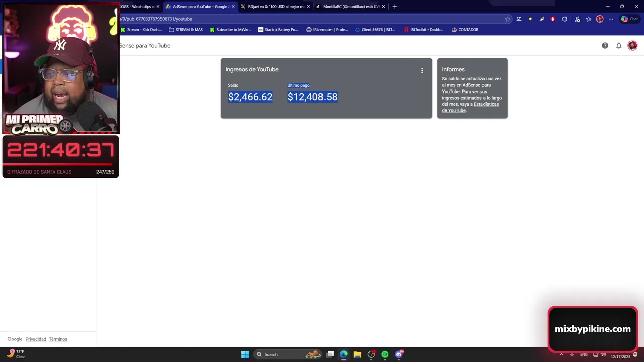Open the translate icon in the toolbar
This screenshot has width=644, height=362.
[x=519, y=19]
